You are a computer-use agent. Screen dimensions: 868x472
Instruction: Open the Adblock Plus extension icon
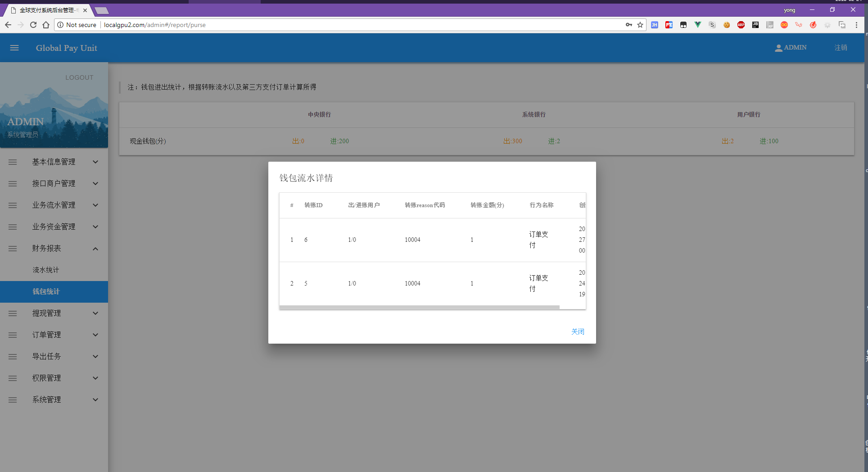[x=741, y=25]
